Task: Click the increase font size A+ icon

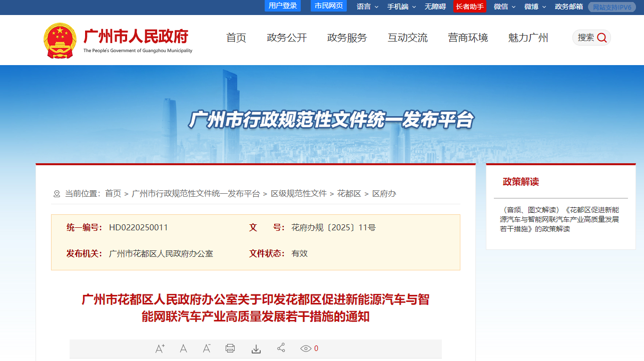Action: click(x=160, y=348)
